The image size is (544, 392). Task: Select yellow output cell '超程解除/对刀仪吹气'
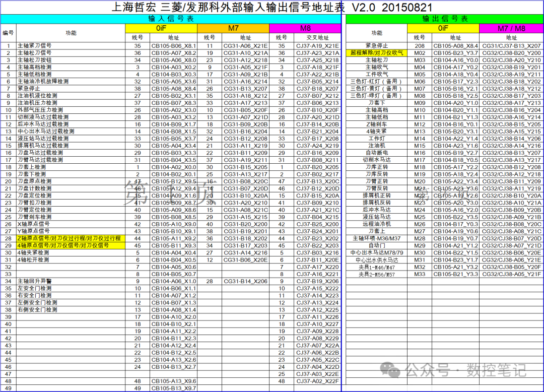(x=377, y=53)
